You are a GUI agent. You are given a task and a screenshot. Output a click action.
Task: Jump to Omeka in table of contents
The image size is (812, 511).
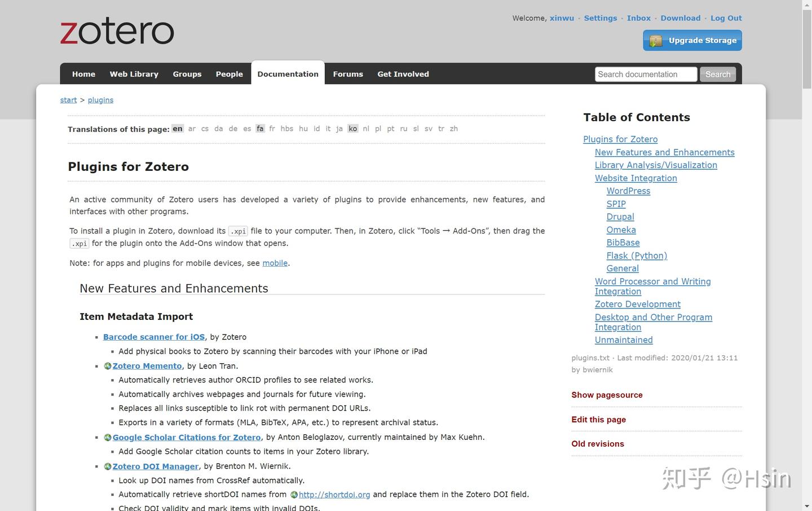[621, 230]
